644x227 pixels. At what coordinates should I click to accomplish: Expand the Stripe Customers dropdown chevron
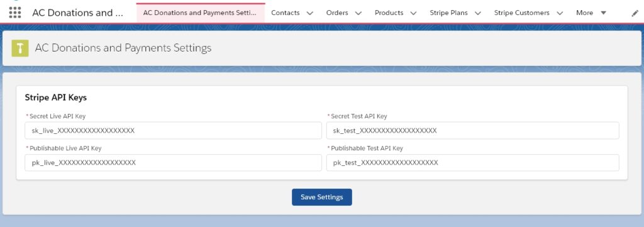pos(559,13)
